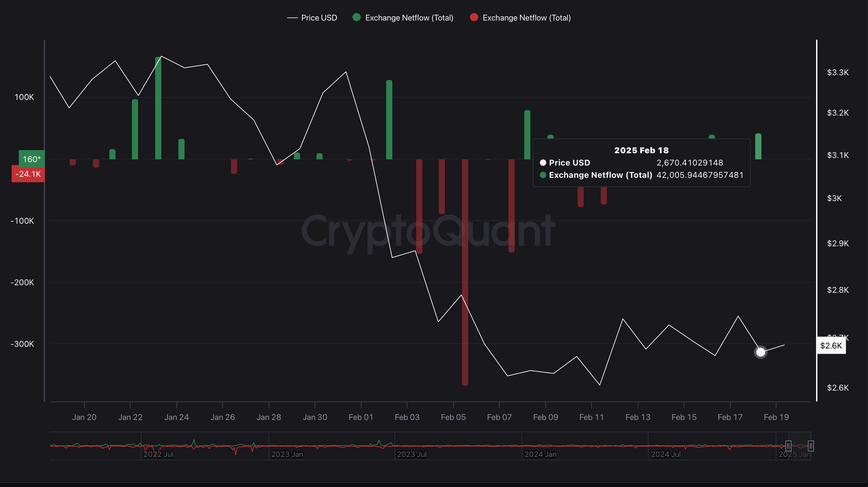
Task: Grab the left handle of the range navigator
Action: [788, 446]
